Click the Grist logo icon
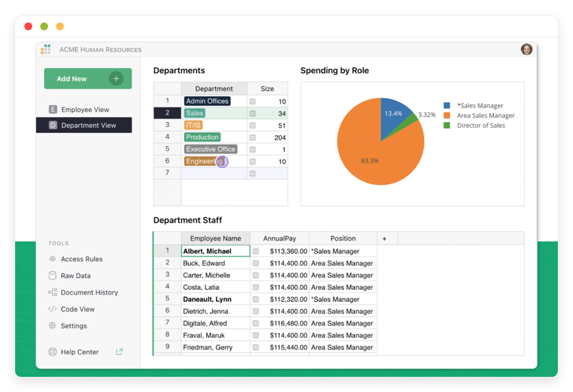Viewport: 573px width, 392px height. click(x=45, y=49)
